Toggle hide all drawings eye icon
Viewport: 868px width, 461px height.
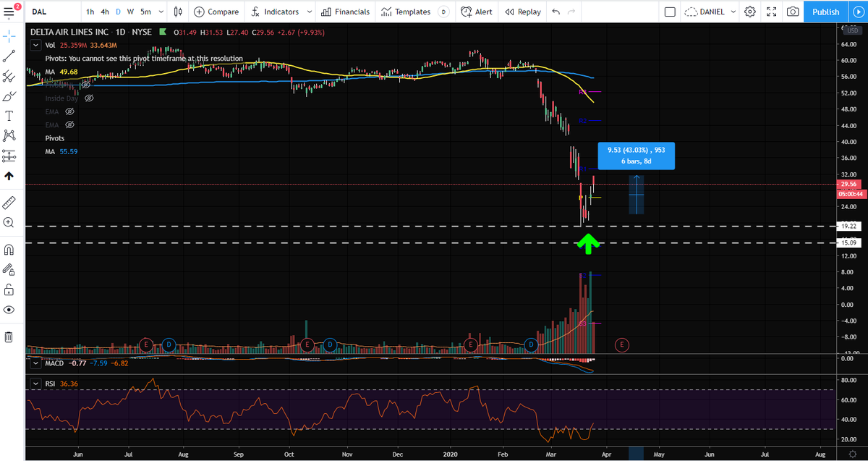point(9,310)
